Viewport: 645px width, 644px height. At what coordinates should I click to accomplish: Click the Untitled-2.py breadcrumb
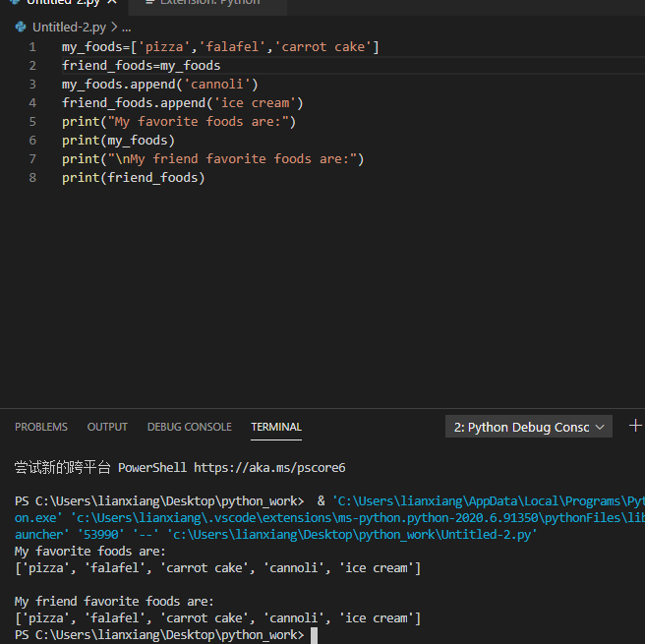69,28
